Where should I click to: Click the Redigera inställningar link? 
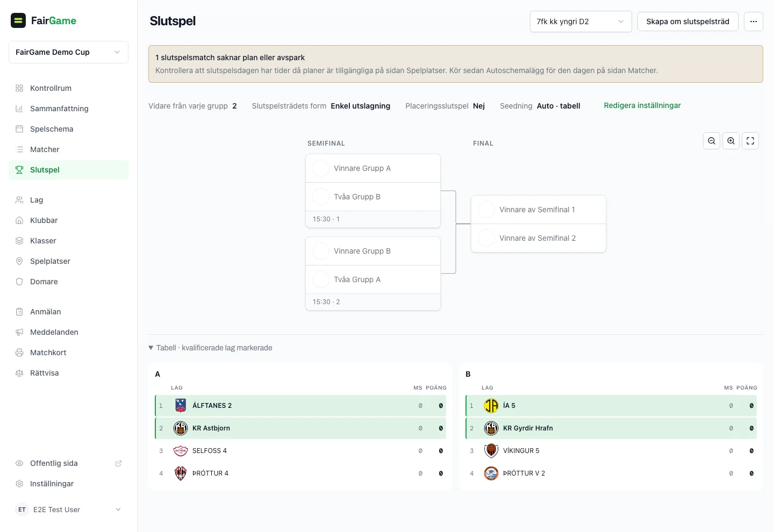point(642,105)
